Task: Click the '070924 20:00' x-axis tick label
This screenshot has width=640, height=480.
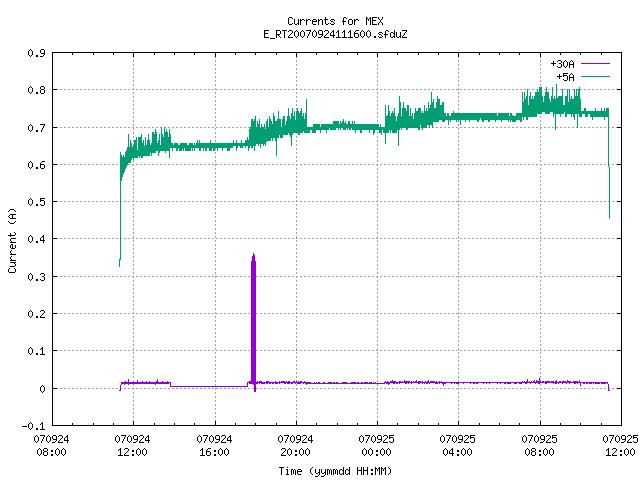Action: coord(295,446)
